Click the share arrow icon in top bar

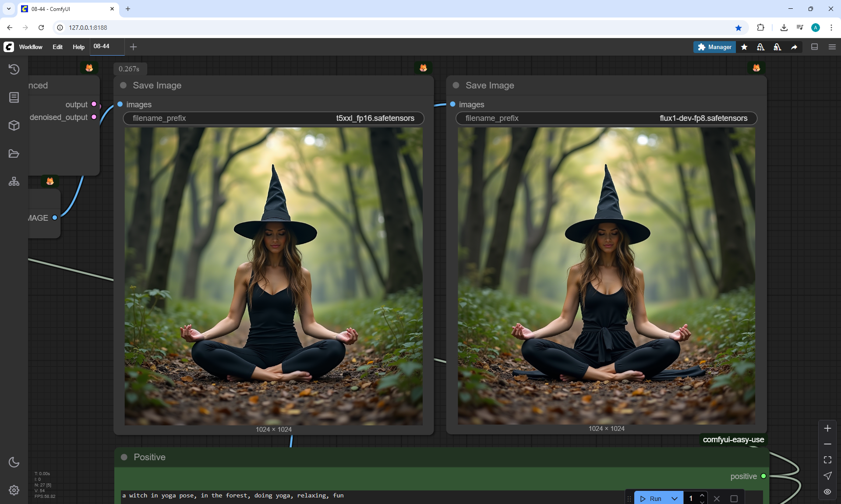click(x=794, y=47)
